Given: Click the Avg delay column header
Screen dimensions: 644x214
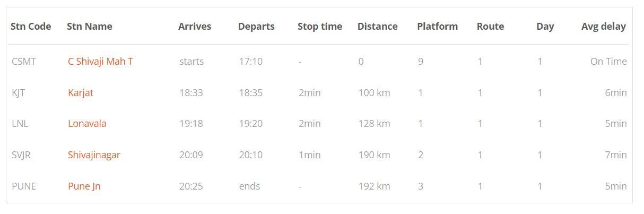Looking at the screenshot, I should 604,27.
